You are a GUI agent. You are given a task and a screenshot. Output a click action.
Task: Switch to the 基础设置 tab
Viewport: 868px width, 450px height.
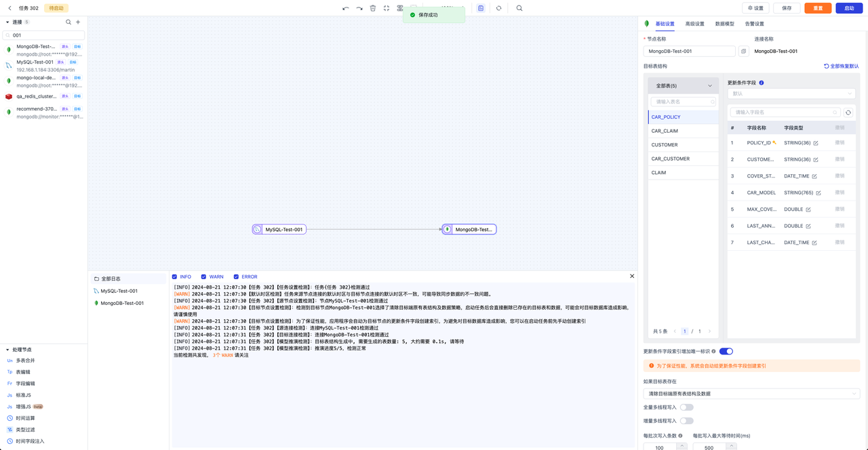[x=665, y=24]
